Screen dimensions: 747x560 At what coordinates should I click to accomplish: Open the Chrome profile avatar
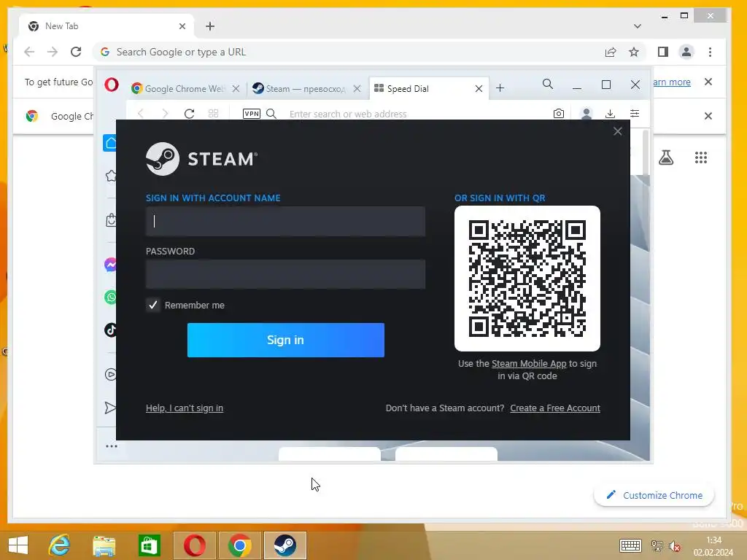686,52
